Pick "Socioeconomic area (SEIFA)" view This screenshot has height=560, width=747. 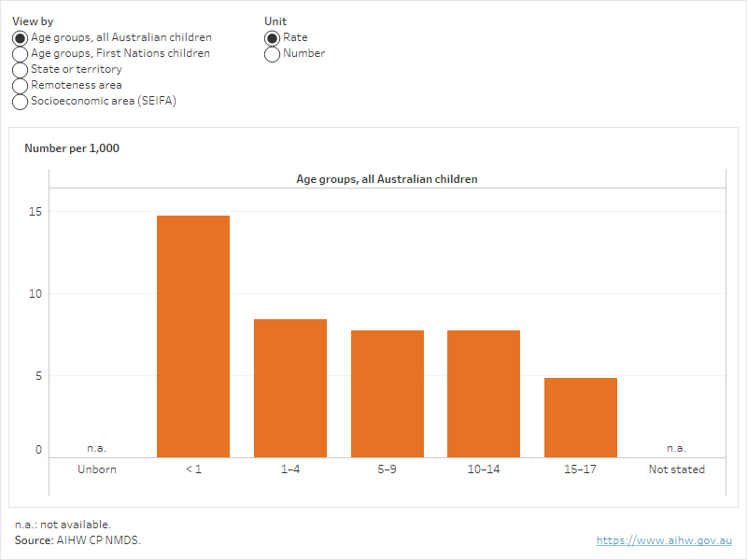click(20, 101)
